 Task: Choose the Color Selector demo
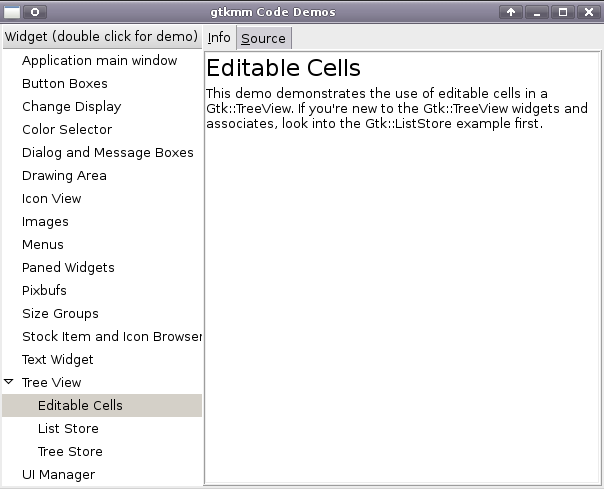(x=67, y=130)
